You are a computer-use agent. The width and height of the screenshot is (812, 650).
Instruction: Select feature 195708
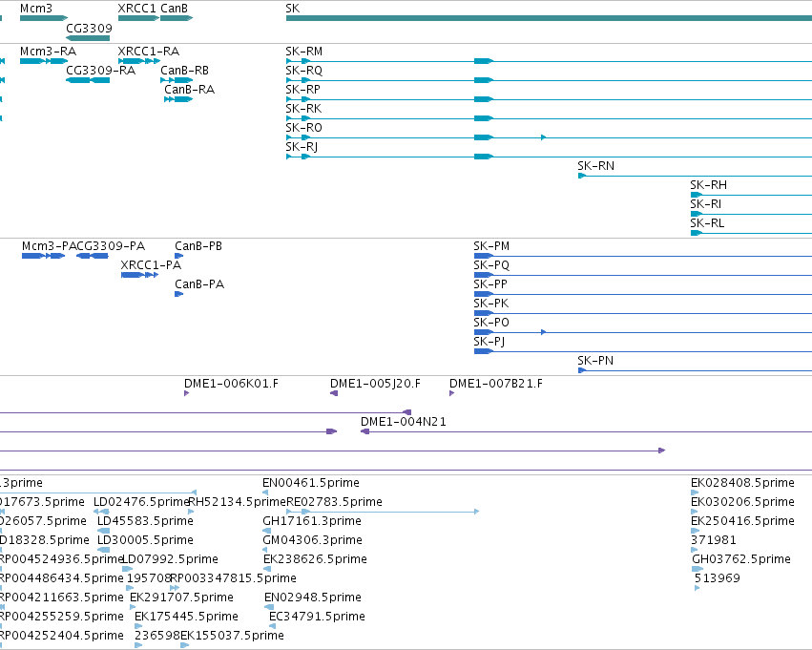[130, 588]
